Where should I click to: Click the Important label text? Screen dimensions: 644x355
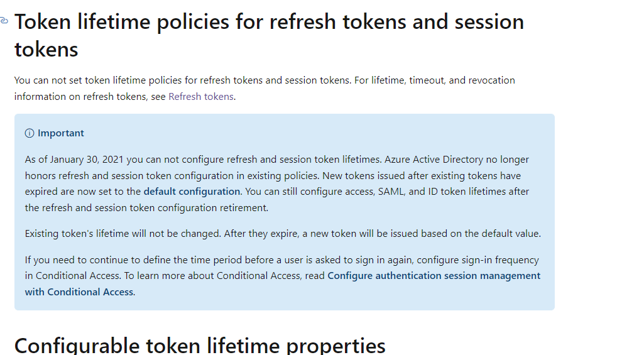click(x=61, y=133)
